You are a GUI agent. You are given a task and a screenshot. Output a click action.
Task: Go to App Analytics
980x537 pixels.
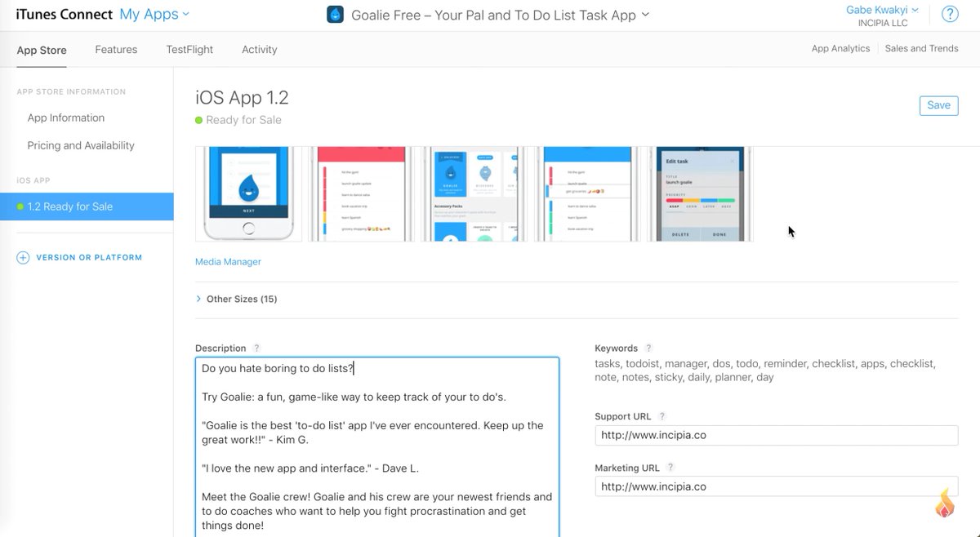[x=840, y=48]
